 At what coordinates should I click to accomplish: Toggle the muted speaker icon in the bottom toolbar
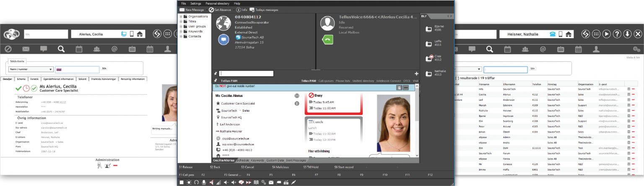click(211, 182)
